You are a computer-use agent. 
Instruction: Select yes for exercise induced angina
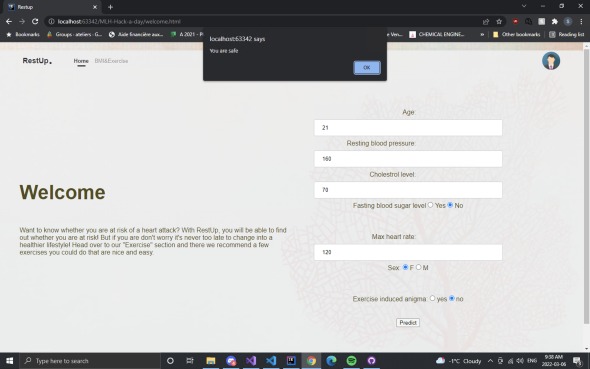pyautogui.click(x=432, y=298)
